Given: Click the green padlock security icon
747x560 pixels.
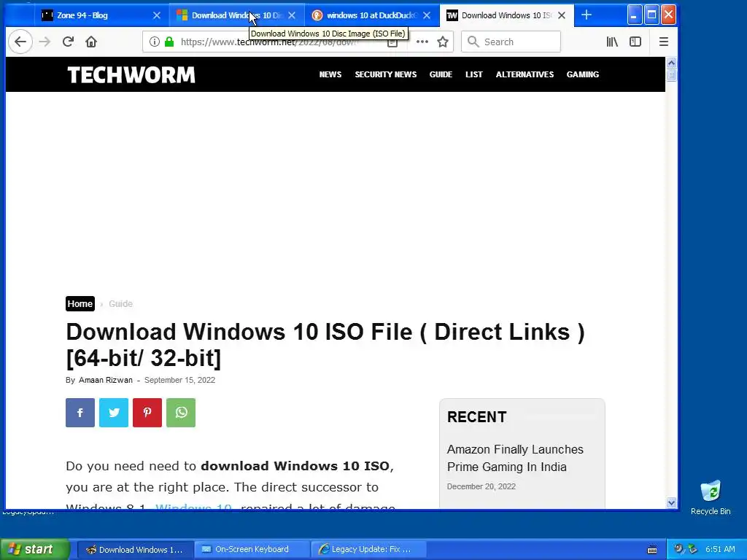Looking at the screenshot, I should pos(169,42).
